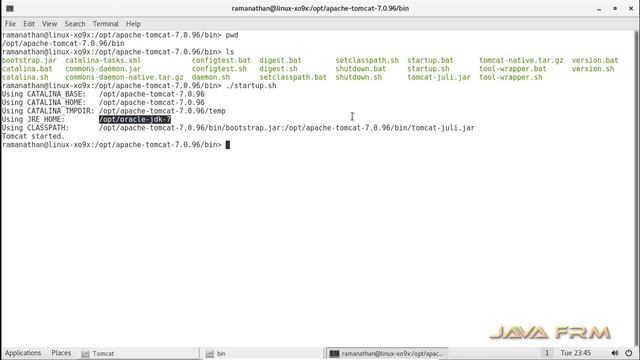Click the volume speaker icon
This screenshot has height=360, width=640.
(x=615, y=353)
